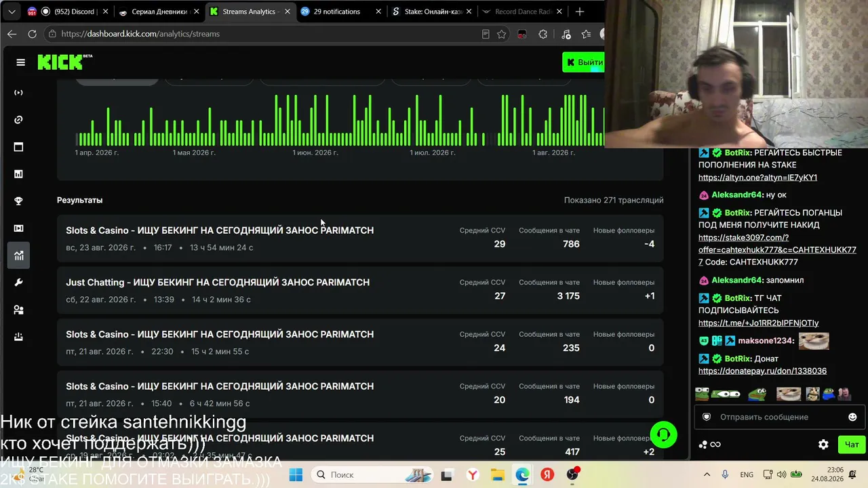Open the Kick hamburger menu
The image size is (868, 488).
pyautogui.click(x=21, y=62)
